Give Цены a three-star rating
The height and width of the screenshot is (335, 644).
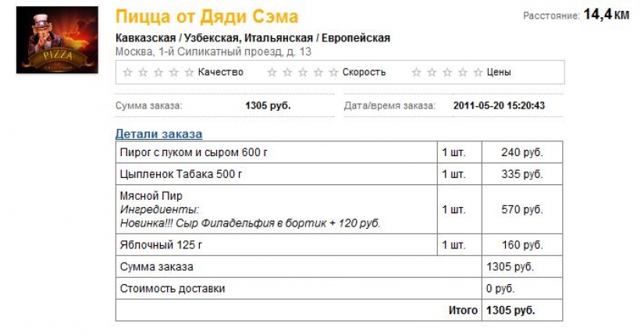tap(447, 73)
